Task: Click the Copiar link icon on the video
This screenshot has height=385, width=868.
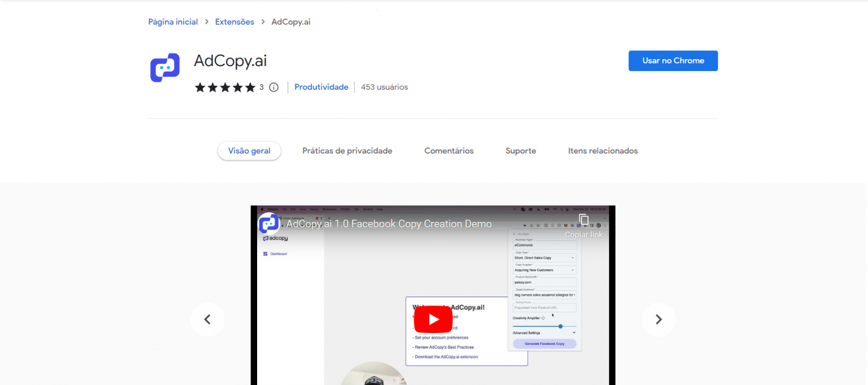Action: pos(583,220)
